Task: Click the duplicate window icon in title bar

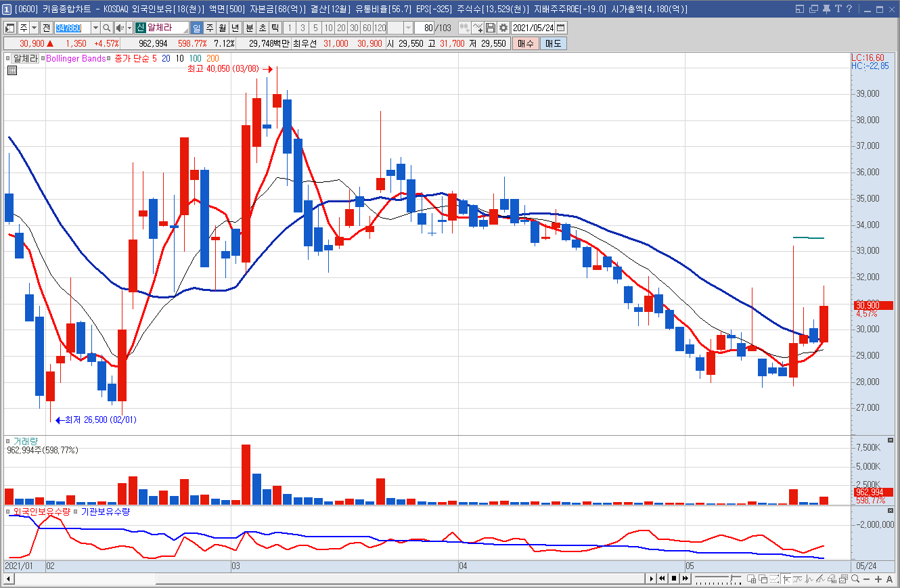Action: [x=813, y=9]
